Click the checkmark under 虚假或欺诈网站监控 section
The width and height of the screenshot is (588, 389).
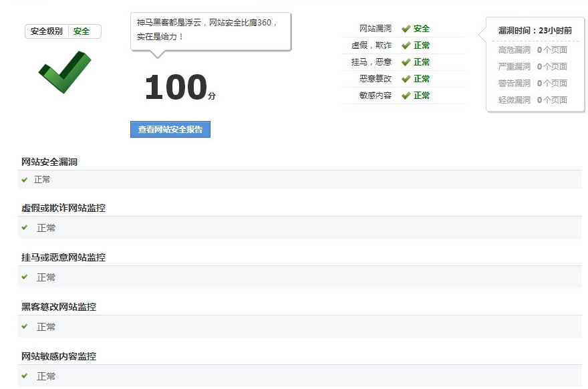(x=25, y=228)
